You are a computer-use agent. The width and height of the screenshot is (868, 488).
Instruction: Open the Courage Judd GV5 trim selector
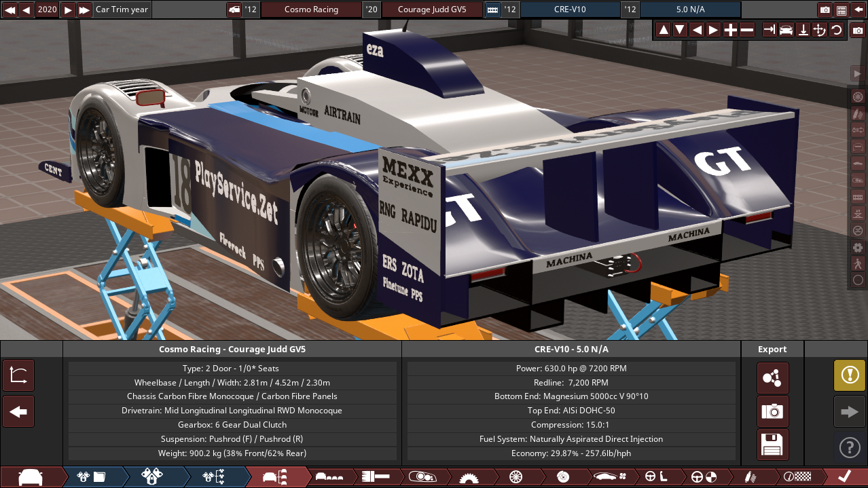click(x=432, y=10)
